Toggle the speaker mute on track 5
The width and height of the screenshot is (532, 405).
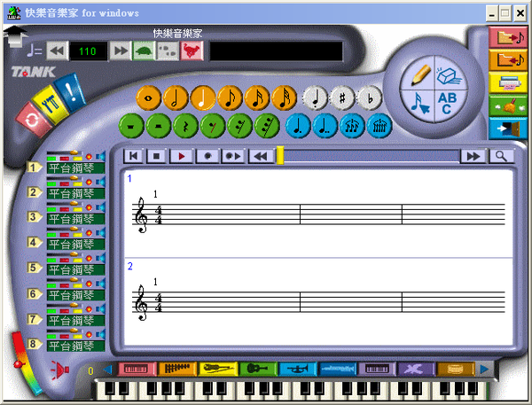pyautogui.click(x=100, y=259)
